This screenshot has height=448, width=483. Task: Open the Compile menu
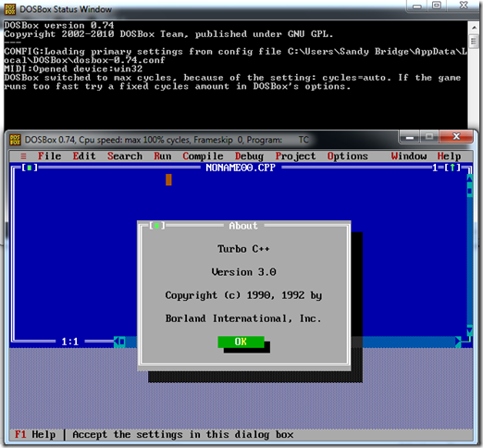coord(203,156)
